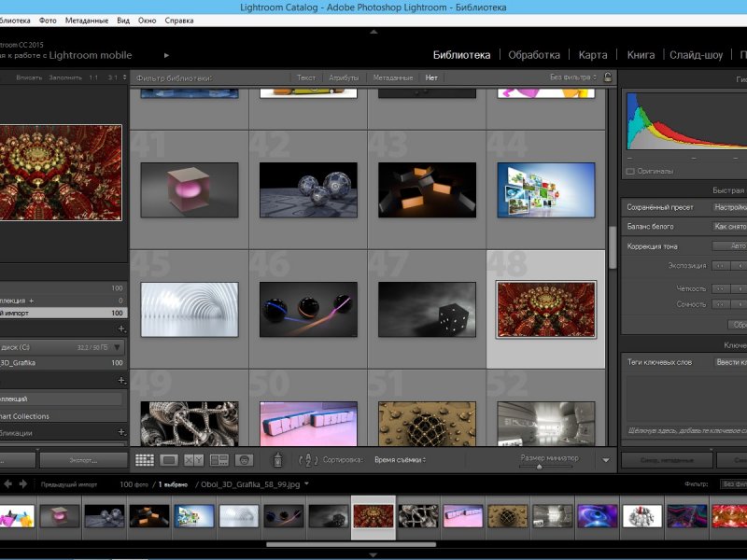747x560 pixels.
Task: Switch to Loupe view in the toolbar
Action: pos(169,460)
